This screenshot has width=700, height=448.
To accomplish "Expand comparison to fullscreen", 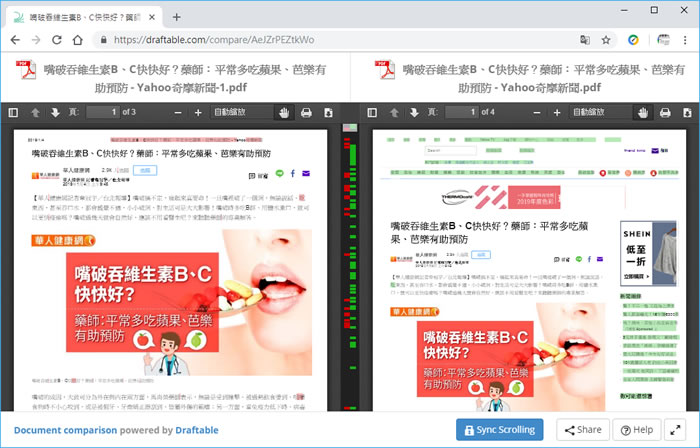I will [x=675, y=430].
